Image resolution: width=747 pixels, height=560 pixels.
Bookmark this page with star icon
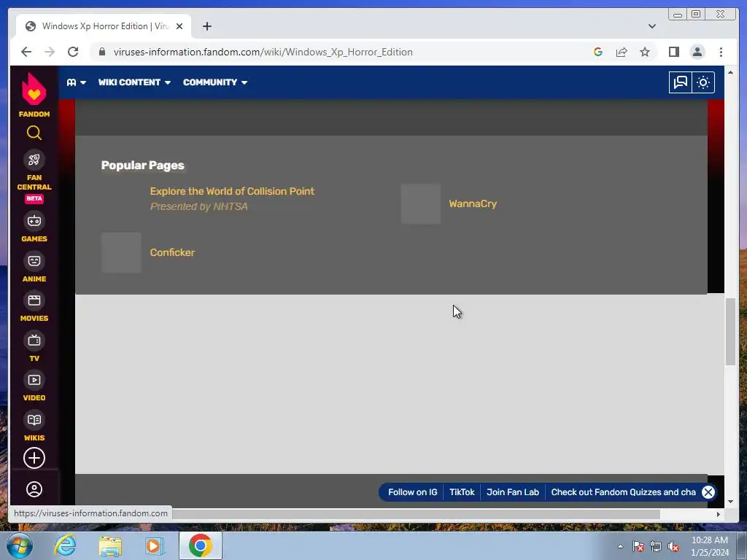[x=645, y=52]
